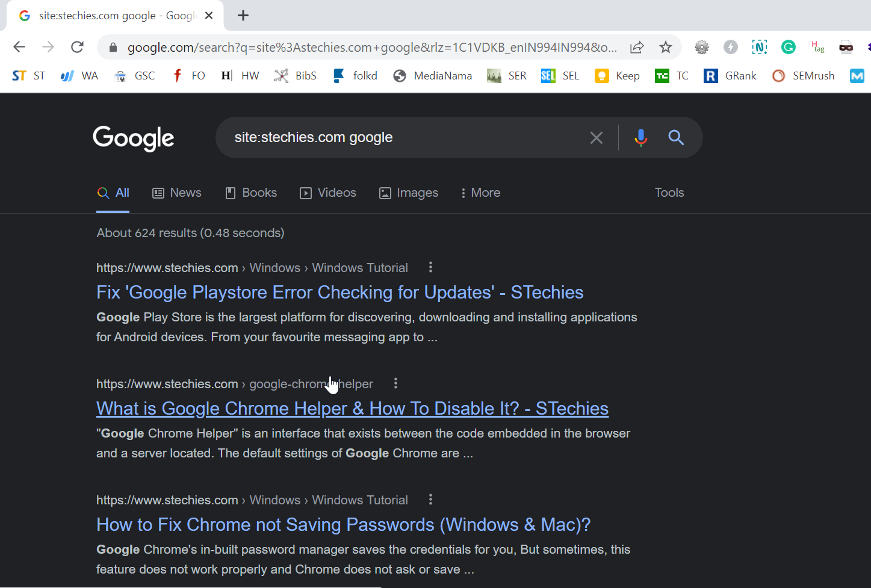
Task: View site info via padlock icon
Action: tap(113, 47)
